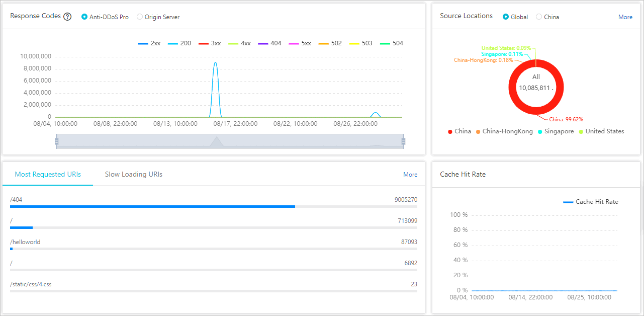Click the 08/14, 22:00:00 cache axis label
Image resolution: width=644 pixels, height=316 pixels.
coord(530,297)
